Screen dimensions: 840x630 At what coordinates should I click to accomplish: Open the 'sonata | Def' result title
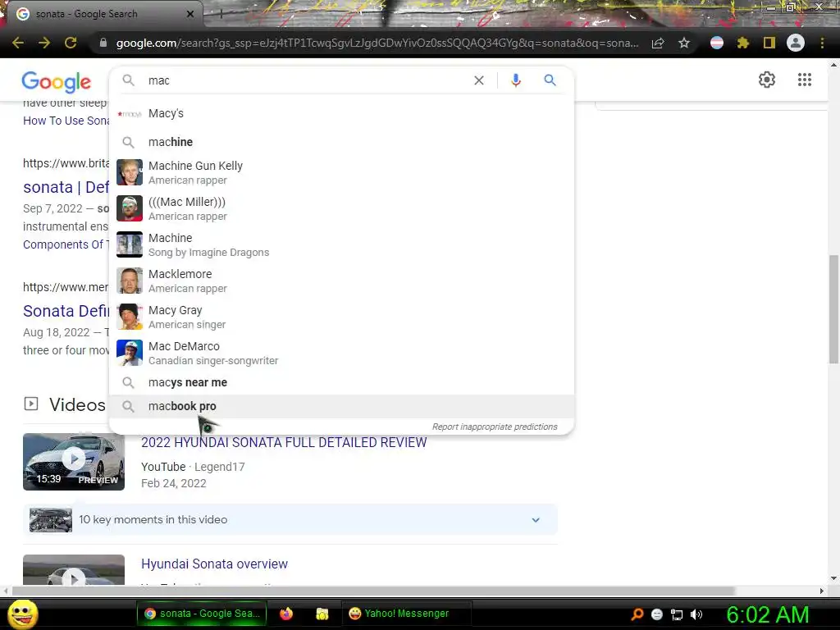(66, 187)
